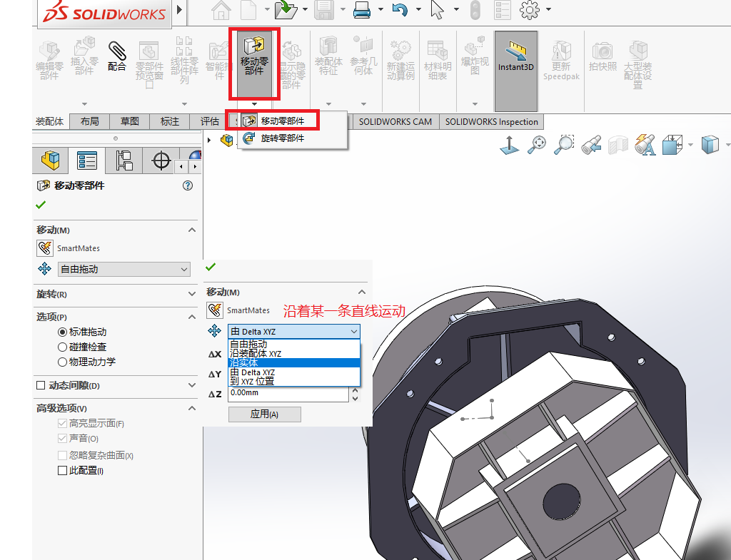Screen dimensions: 731x560
Task: Toggle the 忽略复杂曲面(X) checkbox
Action: tap(62, 455)
